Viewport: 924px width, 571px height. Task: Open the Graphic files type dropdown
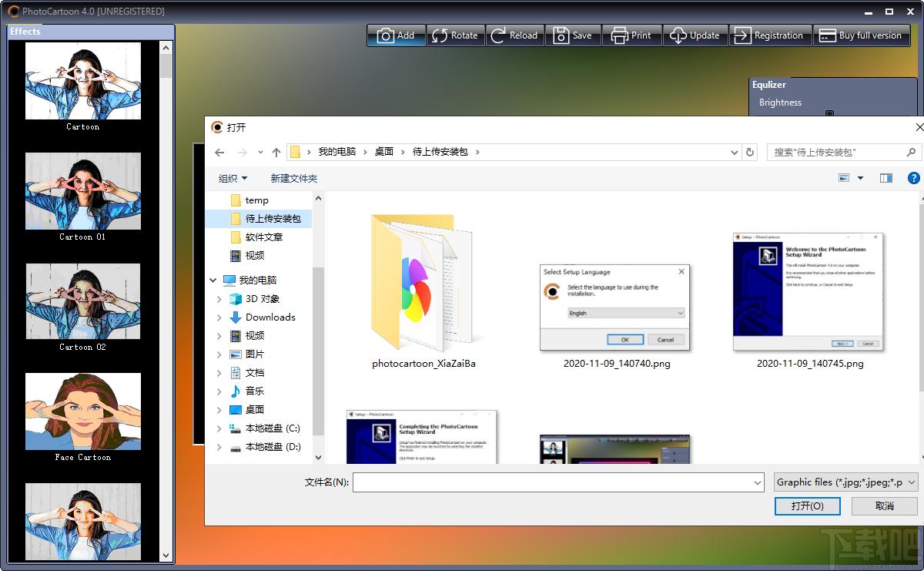pyautogui.click(x=846, y=482)
